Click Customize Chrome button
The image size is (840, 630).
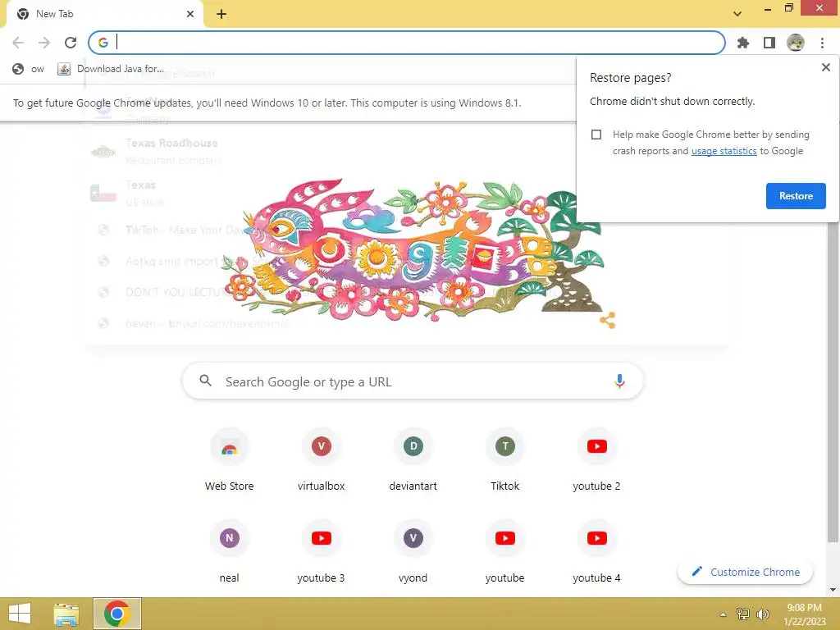[745, 572]
